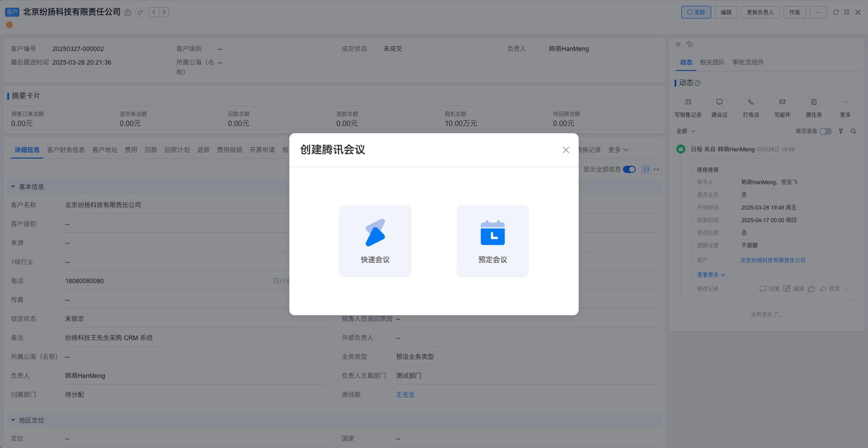Open the 回款 tab
This screenshot has width=868, height=448.
click(x=151, y=150)
